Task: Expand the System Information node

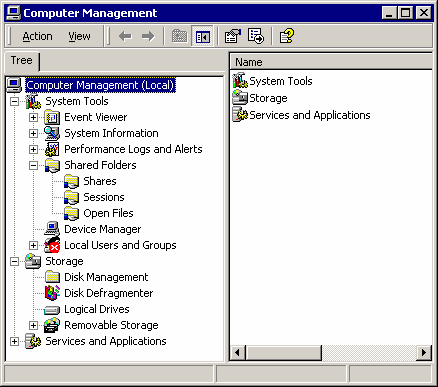Action: [x=33, y=133]
